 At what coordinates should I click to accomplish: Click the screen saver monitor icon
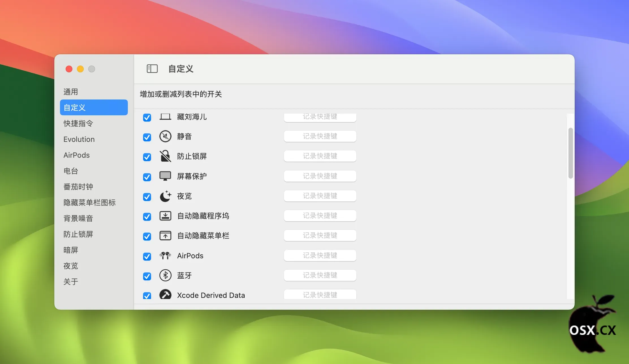click(165, 176)
